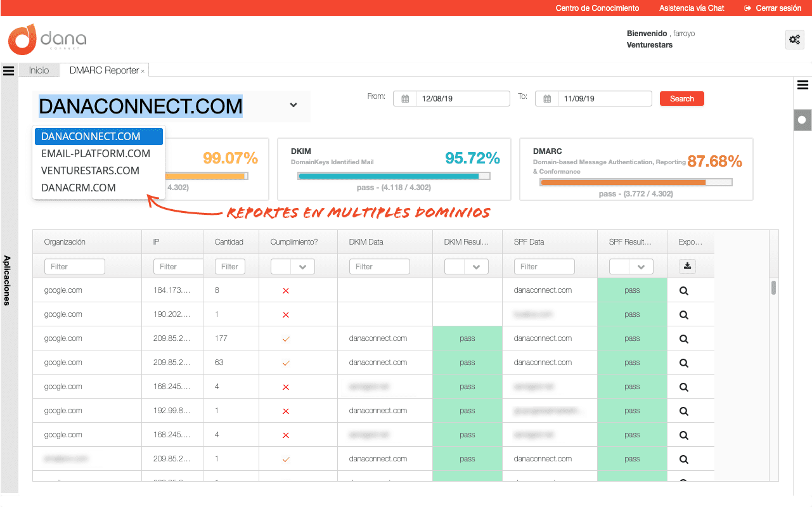Viewport: 812px width, 507px height.
Task: Click the To date field 11/09/19
Action: [605, 99]
